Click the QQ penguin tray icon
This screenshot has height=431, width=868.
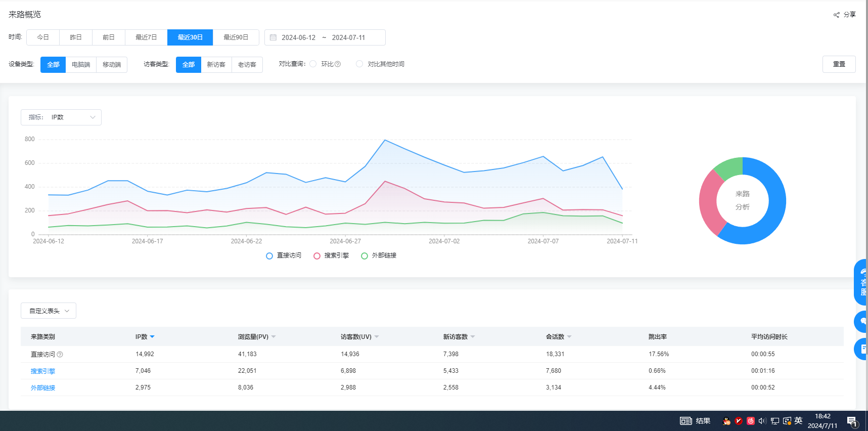(x=726, y=421)
